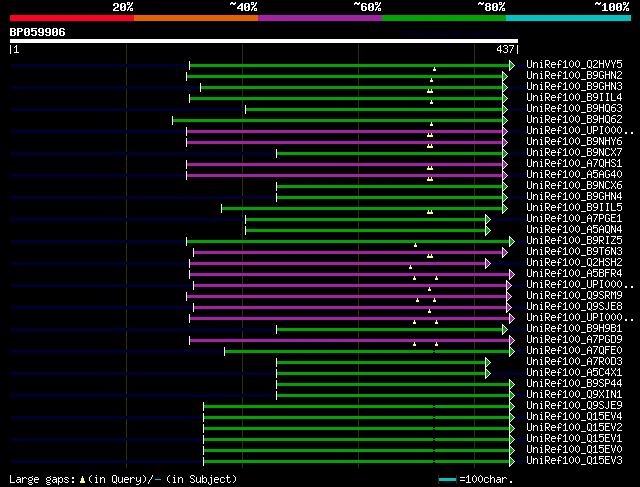The image size is (640, 487).
Task: Select the UniRef100_A7R0D3 label
Action: (x=574, y=362)
